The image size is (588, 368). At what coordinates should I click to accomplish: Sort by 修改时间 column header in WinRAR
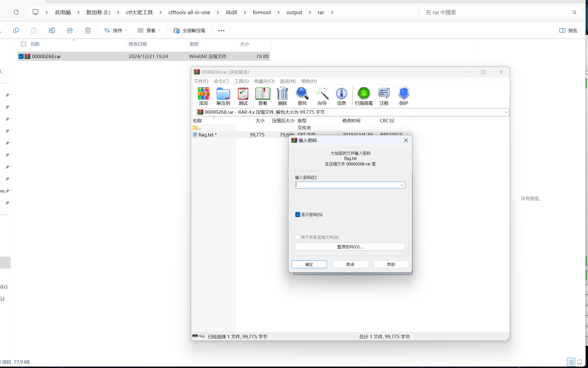(x=359, y=121)
